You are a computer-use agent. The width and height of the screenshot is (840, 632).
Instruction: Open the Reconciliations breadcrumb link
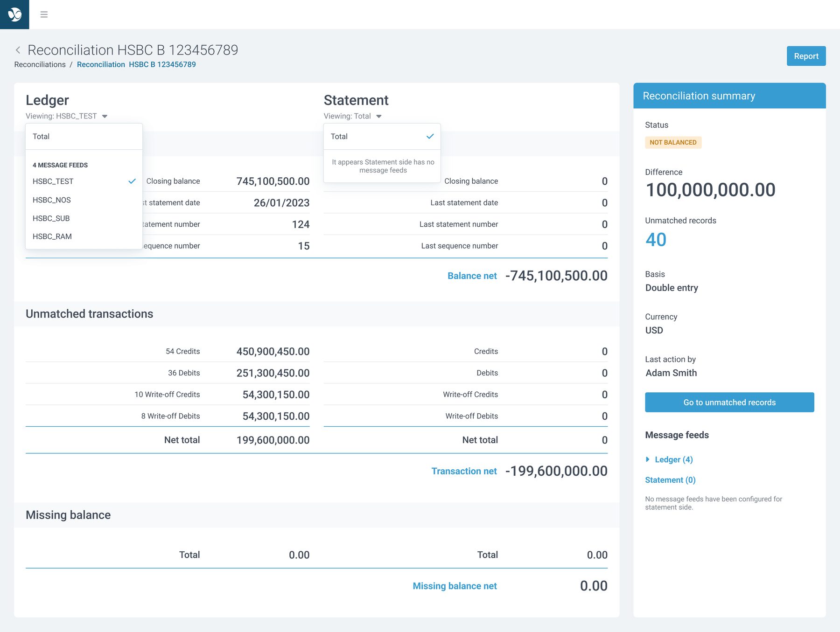[x=40, y=64]
